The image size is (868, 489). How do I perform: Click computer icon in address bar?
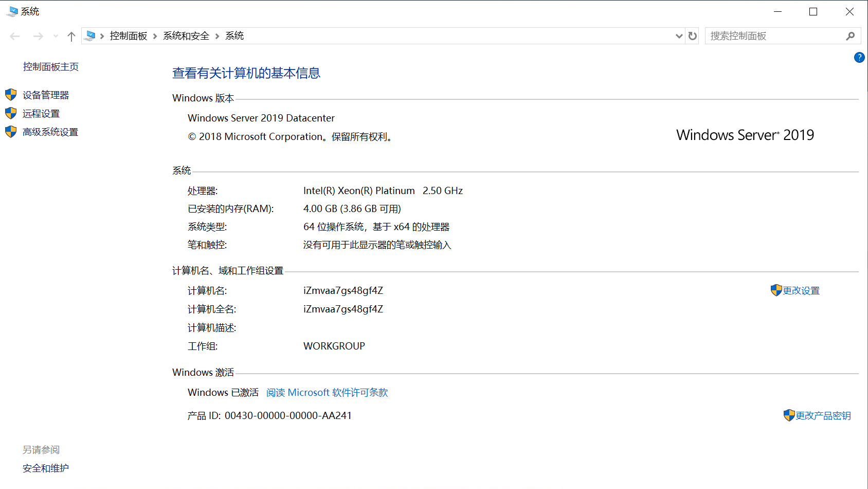[x=90, y=36]
